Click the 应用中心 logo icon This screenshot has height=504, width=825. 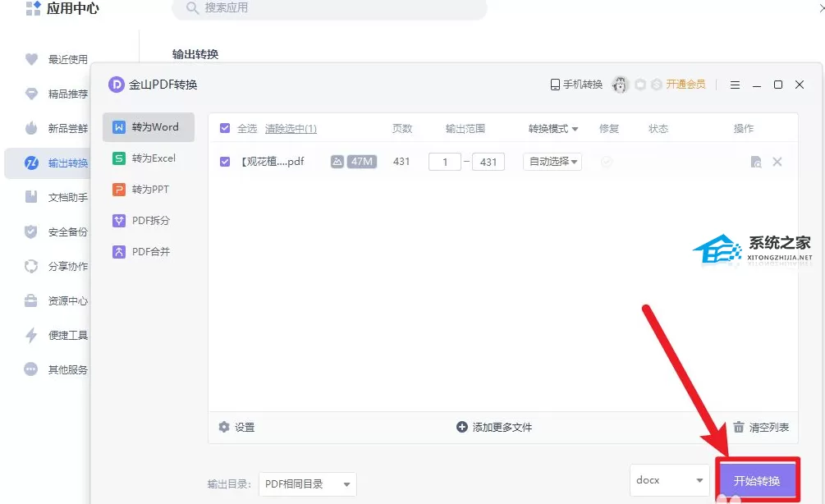pyautogui.click(x=33, y=8)
